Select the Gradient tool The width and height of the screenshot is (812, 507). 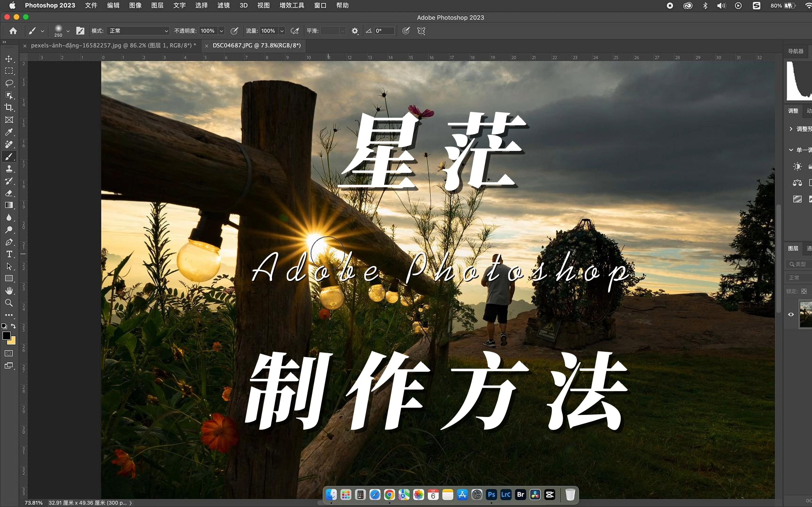[x=9, y=205]
